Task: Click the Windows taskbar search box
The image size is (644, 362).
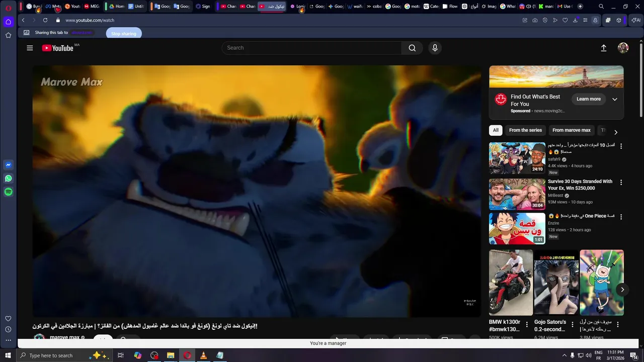Action: pos(63,355)
